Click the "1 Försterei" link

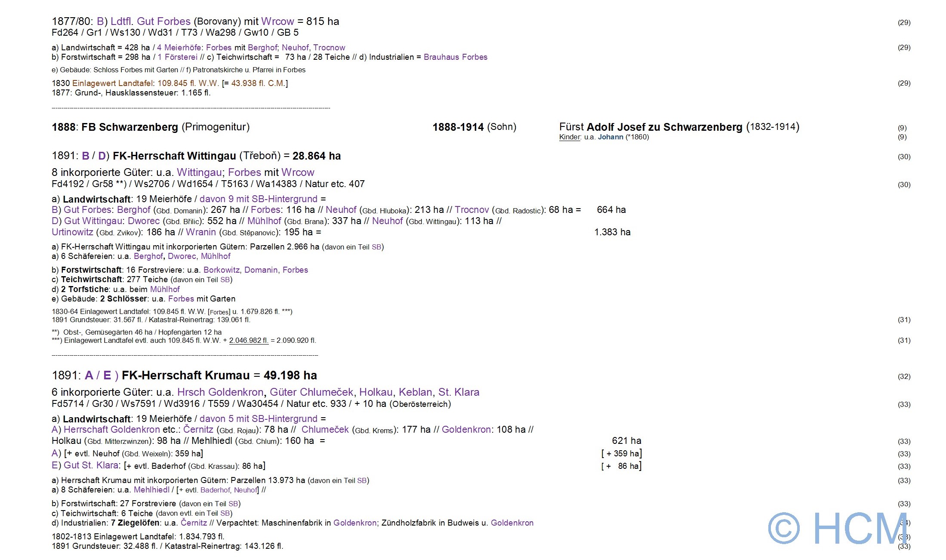(177, 57)
